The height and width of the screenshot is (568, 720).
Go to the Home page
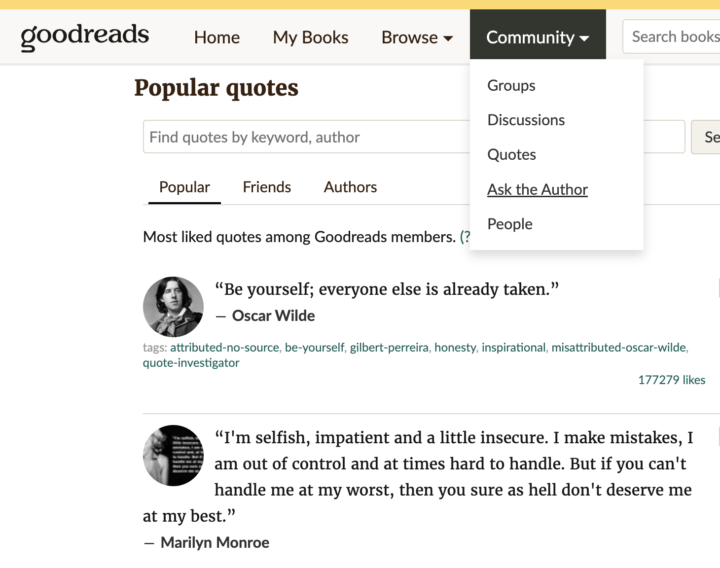coord(217,38)
